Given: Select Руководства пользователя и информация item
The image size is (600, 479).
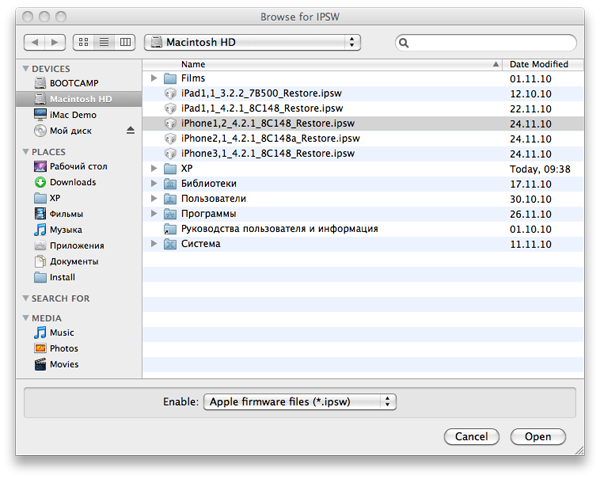Looking at the screenshot, I should click(x=363, y=229).
